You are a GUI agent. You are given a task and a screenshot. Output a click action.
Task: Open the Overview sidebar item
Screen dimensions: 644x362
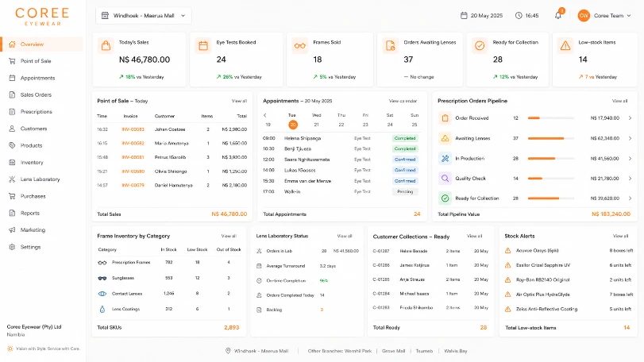click(41, 44)
